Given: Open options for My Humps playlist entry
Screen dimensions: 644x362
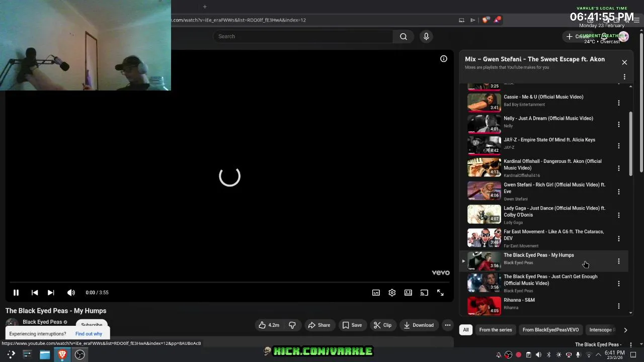Looking at the screenshot, I should (619, 261).
